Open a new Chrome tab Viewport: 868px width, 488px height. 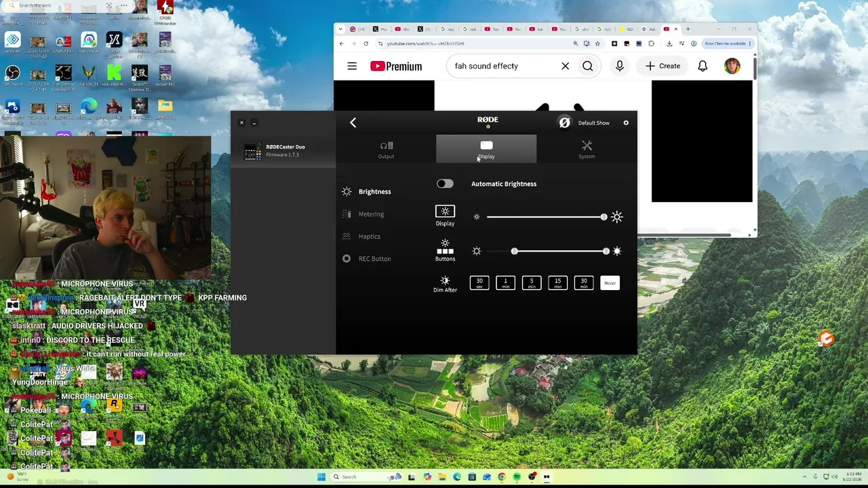point(688,29)
